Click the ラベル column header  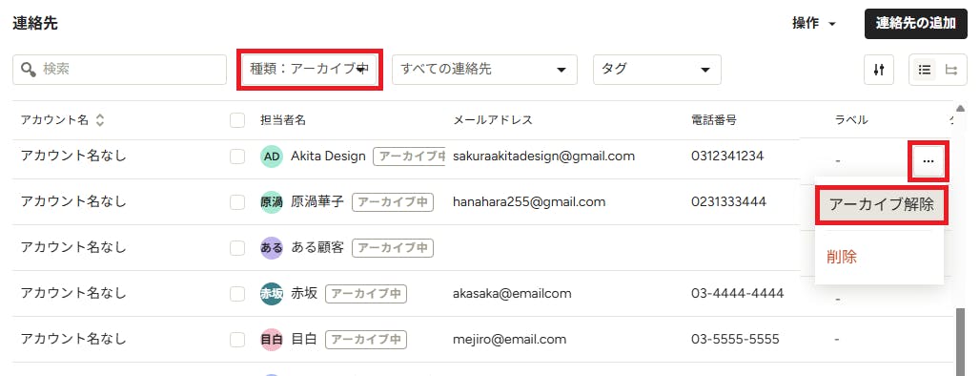(x=852, y=120)
